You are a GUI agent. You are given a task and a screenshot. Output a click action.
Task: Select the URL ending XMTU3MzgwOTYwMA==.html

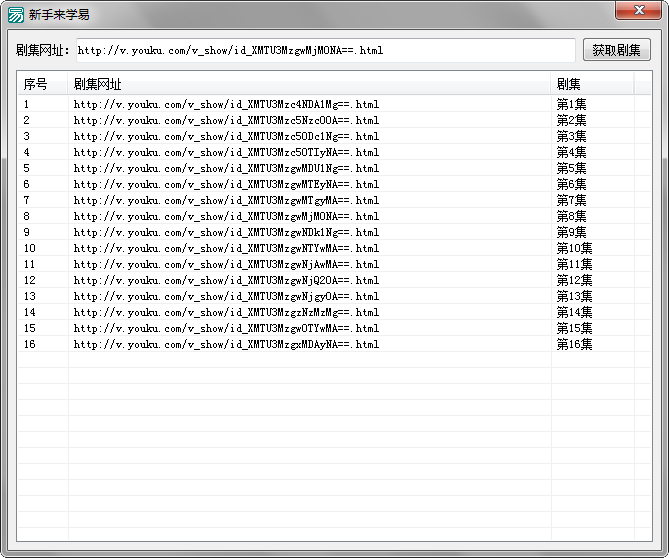click(226, 328)
